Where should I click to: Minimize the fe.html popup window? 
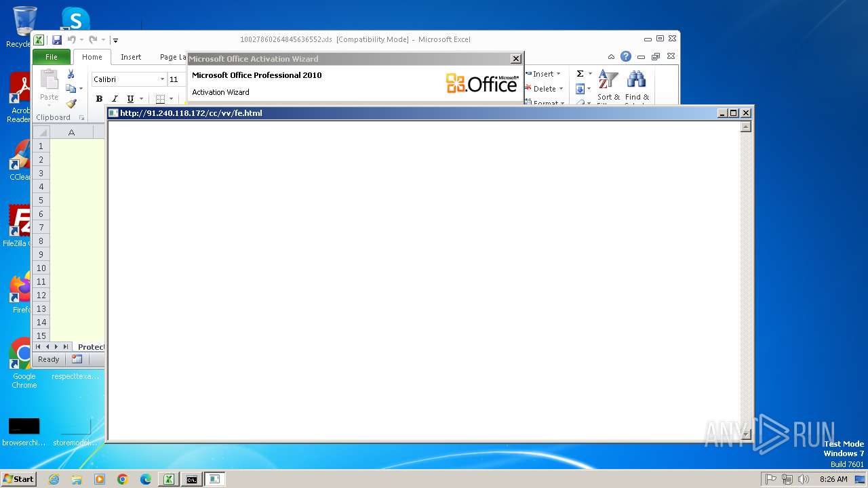point(722,113)
